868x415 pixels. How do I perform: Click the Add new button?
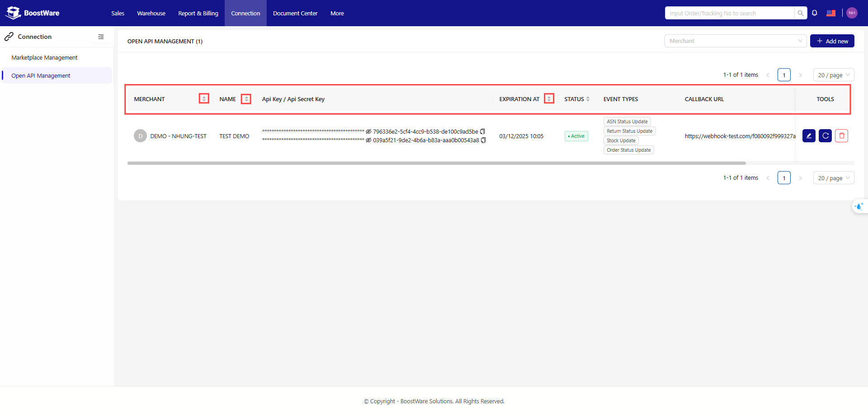point(832,41)
